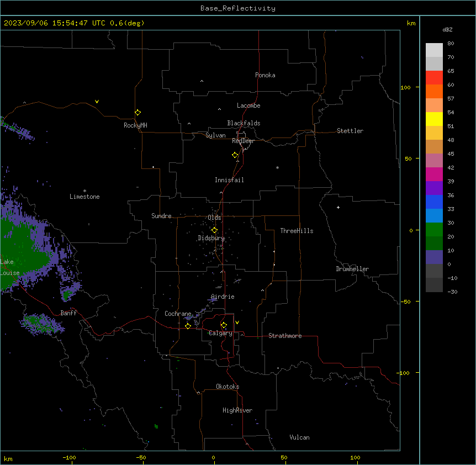
Task: Select the 10 dBZ purple legend swatch
Action: tap(434, 257)
